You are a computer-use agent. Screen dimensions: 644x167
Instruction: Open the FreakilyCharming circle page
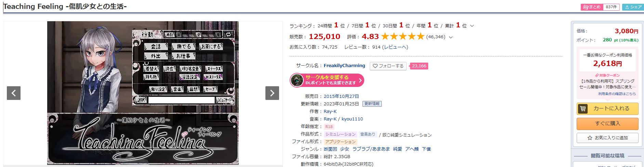pyautogui.click(x=344, y=66)
